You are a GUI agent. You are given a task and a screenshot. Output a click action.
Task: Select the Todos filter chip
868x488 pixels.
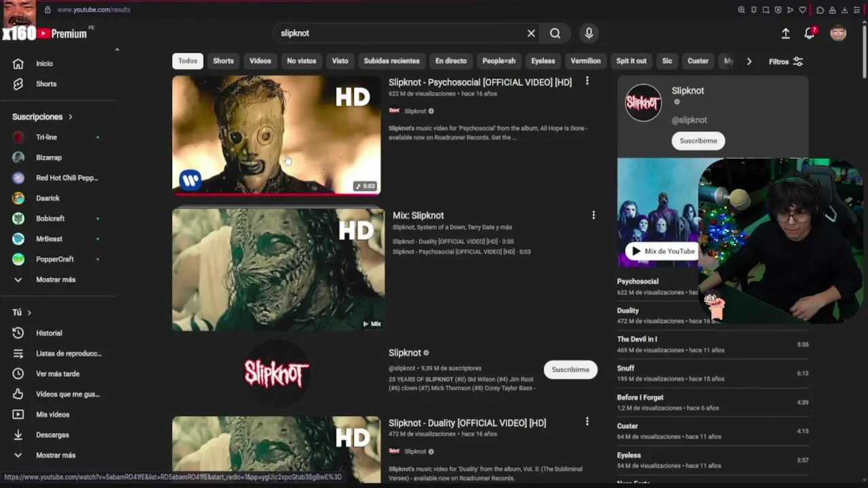(x=188, y=61)
